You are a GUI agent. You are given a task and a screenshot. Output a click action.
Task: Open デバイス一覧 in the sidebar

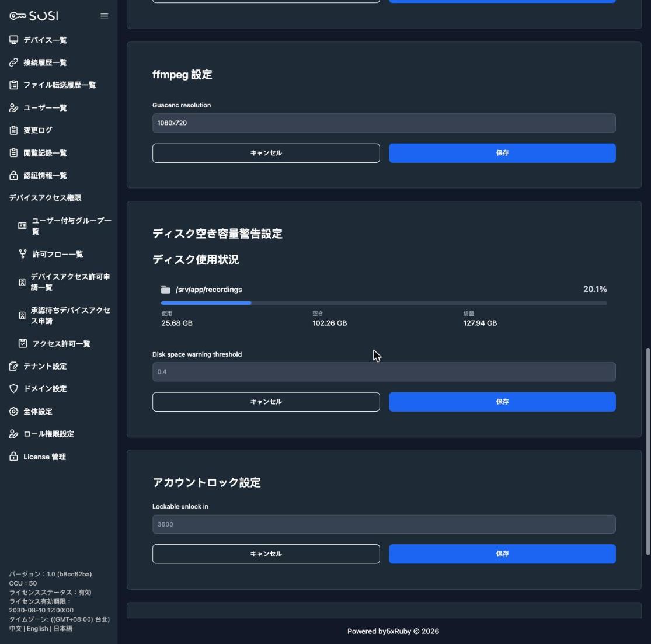pyautogui.click(x=46, y=40)
